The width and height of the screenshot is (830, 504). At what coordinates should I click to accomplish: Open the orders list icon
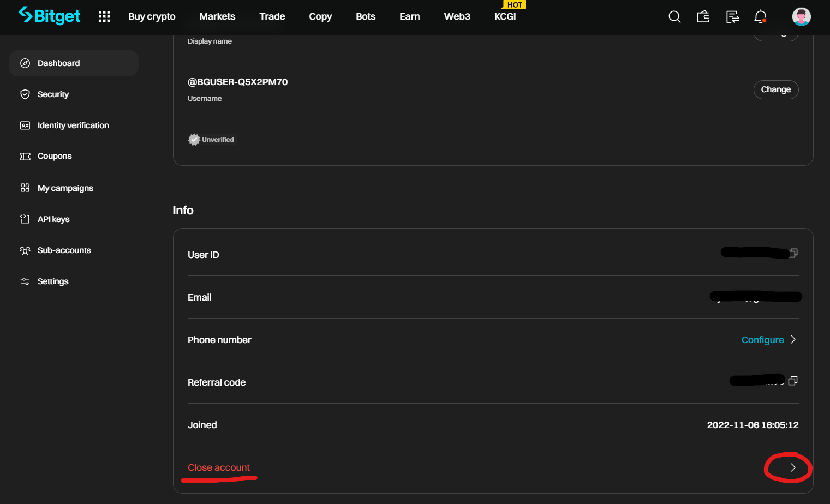coord(732,17)
